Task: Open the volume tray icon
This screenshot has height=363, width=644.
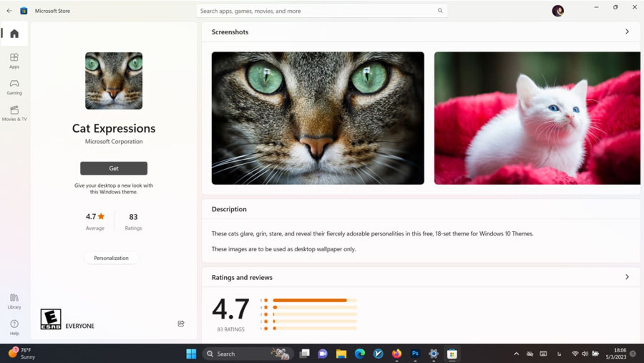Action: [x=585, y=354]
